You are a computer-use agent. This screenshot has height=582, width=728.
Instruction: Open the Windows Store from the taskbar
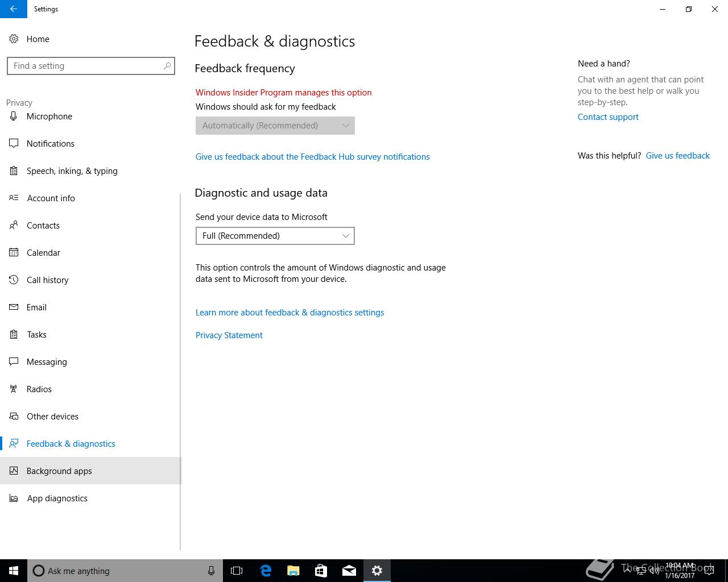[x=321, y=571]
